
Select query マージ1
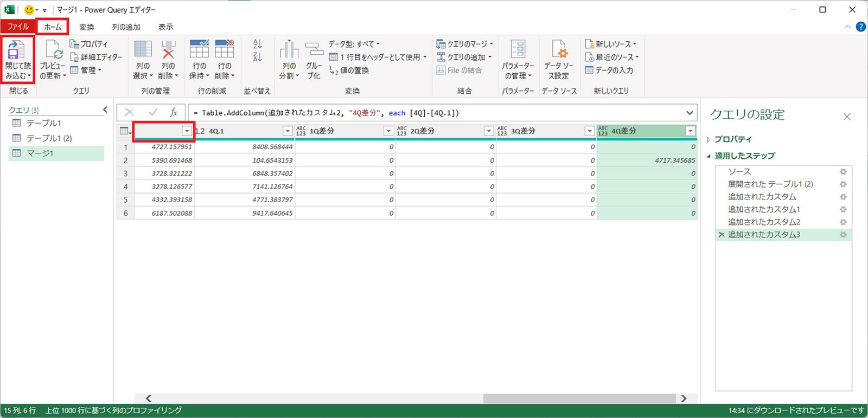(x=56, y=153)
